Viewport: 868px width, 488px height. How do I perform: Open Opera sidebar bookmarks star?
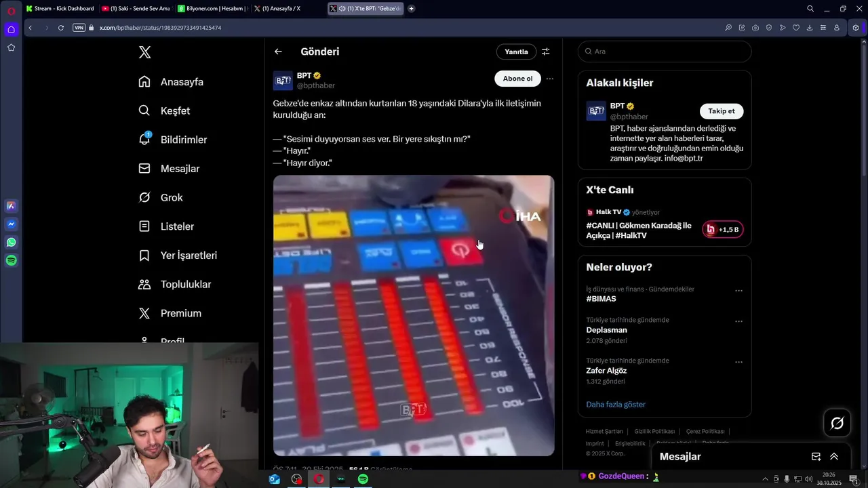(x=11, y=47)
